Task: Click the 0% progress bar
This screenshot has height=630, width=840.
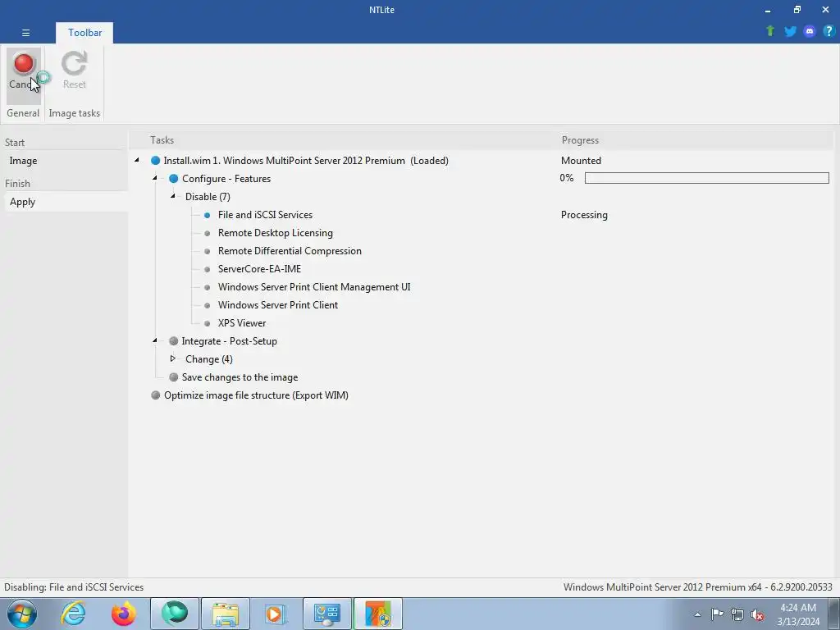Action: click(706, 178)
